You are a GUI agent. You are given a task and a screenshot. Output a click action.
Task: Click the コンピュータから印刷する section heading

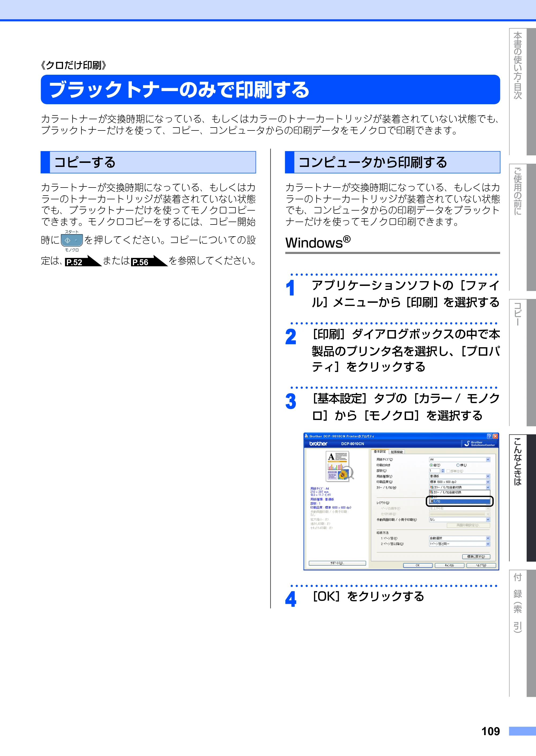pos(392,162)
